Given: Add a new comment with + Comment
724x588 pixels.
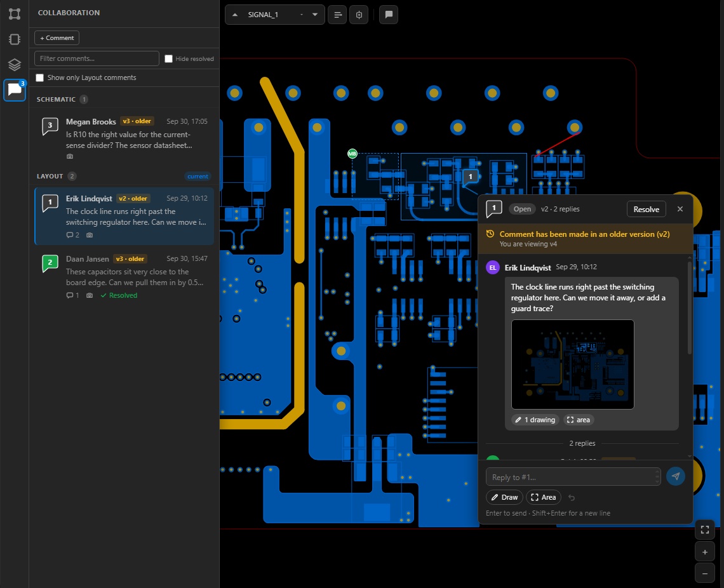Looking at the screenshot, I should pos(57,38).
